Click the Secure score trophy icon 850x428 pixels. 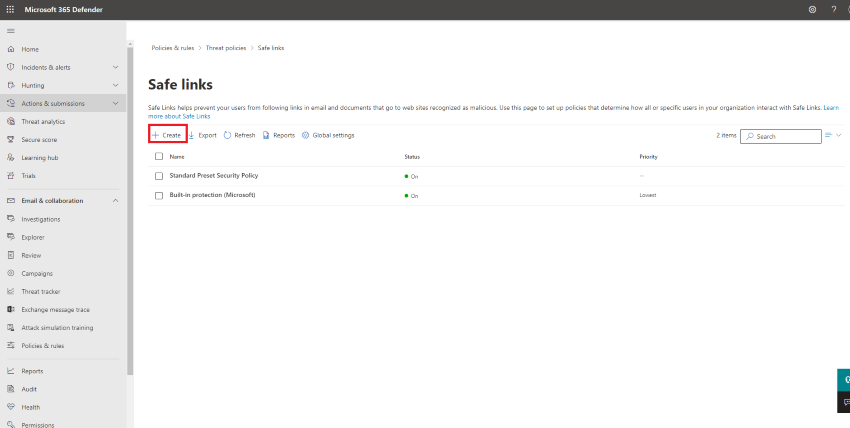[x=10, y=140]
